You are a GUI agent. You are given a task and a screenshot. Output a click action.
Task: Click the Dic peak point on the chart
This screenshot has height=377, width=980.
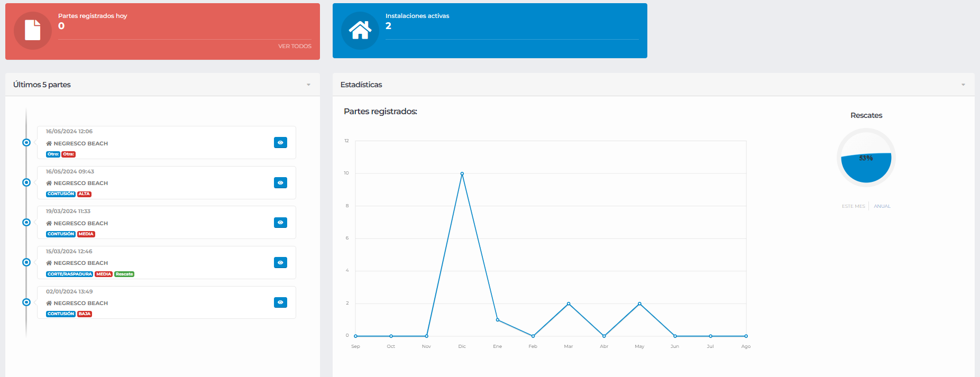(x=462, y=173)
